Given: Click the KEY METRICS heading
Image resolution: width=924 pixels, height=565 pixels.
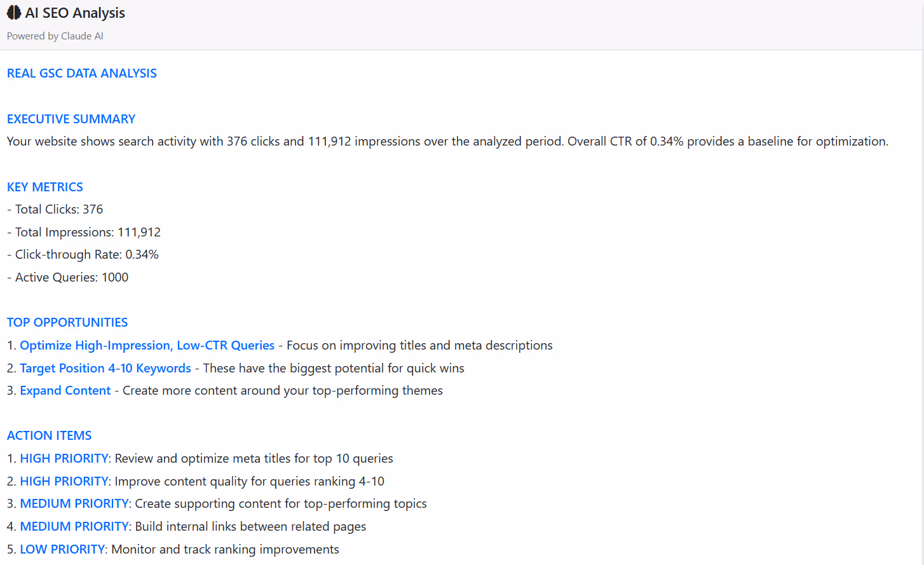Looking at the screenshot, I should [x=44, y=187].
